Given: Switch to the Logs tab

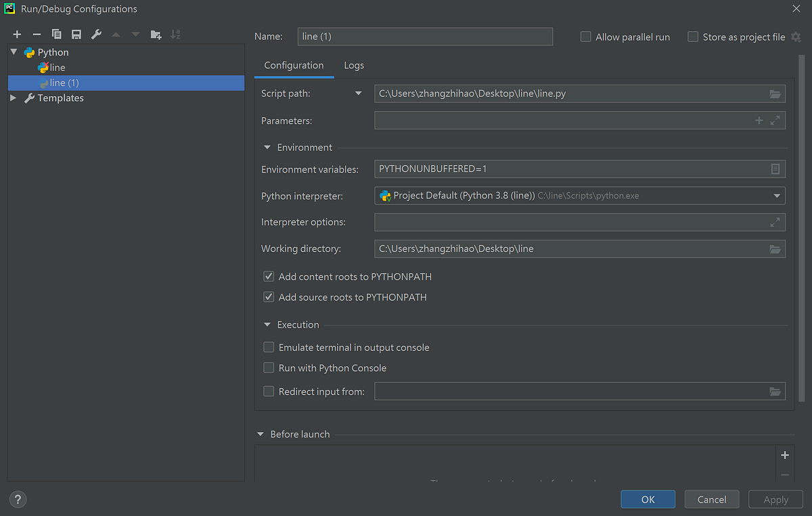Looking at the screenshot, I should pyautogui.click(x=354, y=66).
